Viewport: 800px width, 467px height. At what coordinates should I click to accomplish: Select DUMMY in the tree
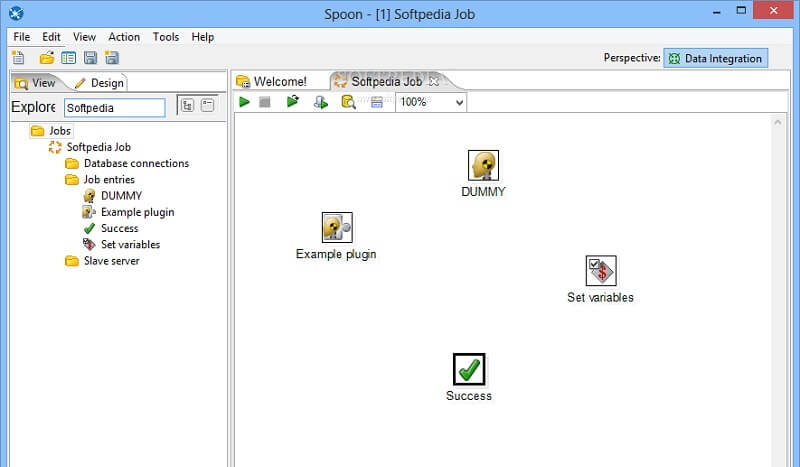pos(112,195)
